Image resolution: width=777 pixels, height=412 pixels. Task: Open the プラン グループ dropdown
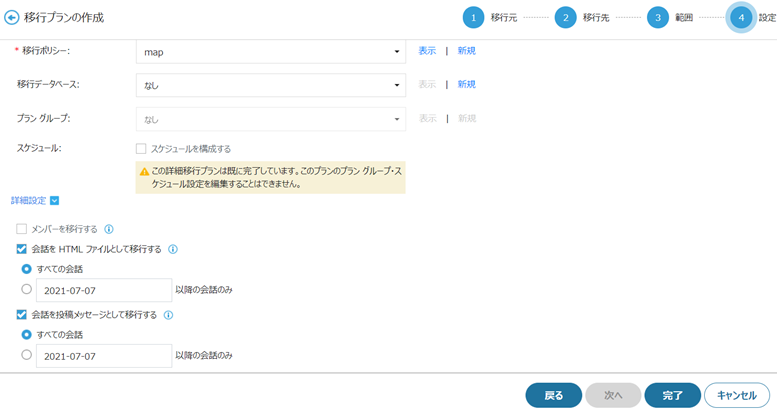click(271, 119)
